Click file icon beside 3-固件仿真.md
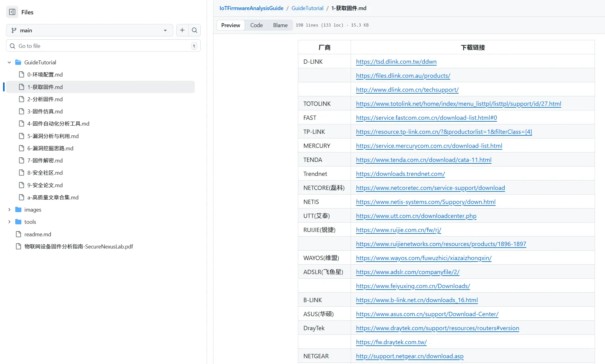Viewport: 605px width, 364px height. click(21, 112)
